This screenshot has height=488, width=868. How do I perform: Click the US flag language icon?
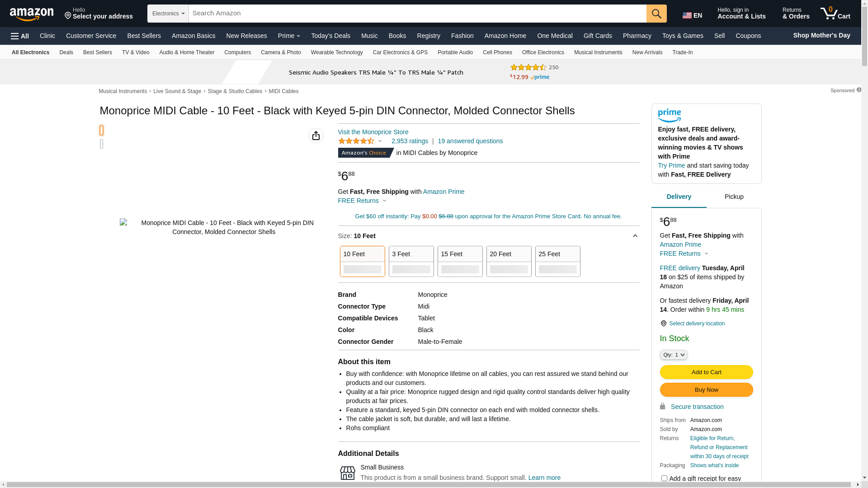pos(687,15)
